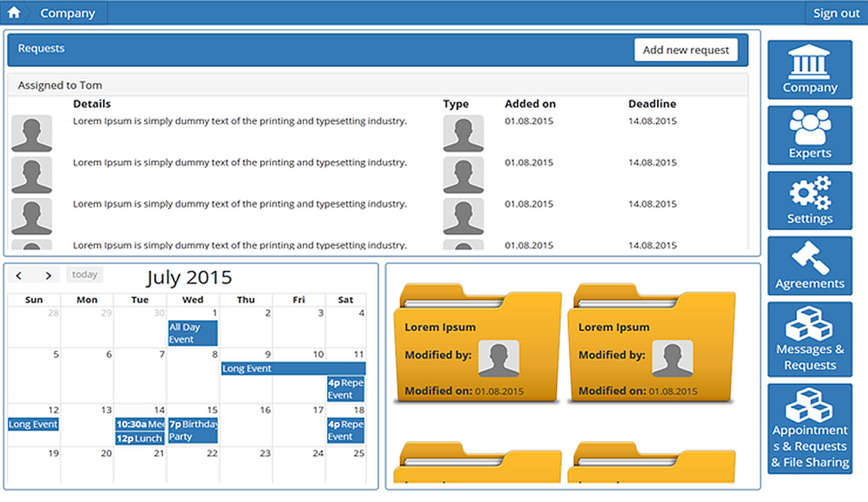Select Company breadcrumb item
Image resolution: width=868 pixels, height=502 pixels.
coord(67,13)
